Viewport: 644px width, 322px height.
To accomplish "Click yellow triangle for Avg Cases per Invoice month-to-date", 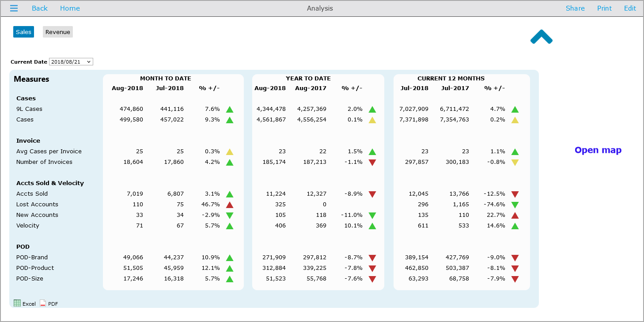I will [x=230, y=152].
